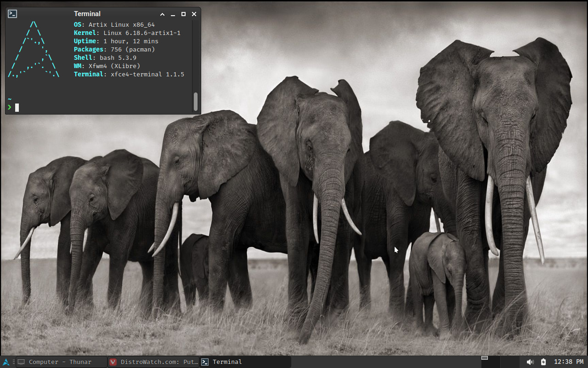
Task: Click the baby elephant on the desktop wallpaper
Action: click(x=439, y=276)
